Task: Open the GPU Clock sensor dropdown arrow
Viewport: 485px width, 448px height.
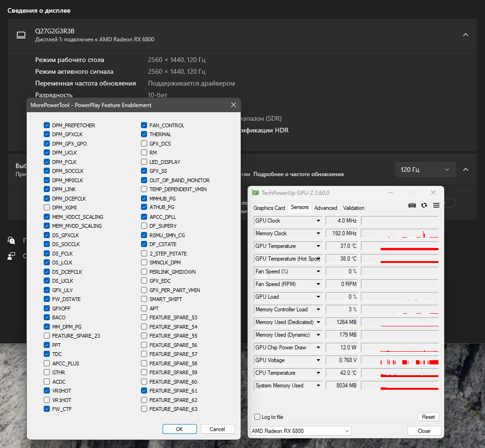Action: (319, 221)
